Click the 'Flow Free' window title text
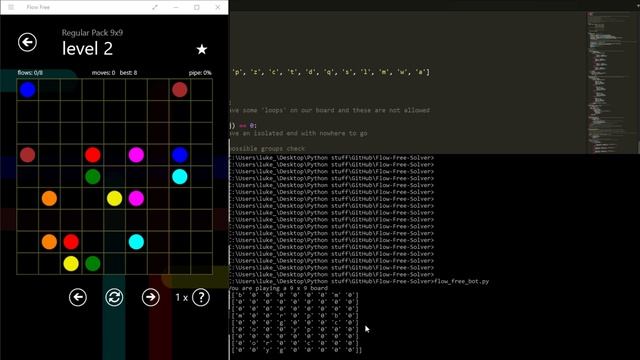Viewport: 640px width, 360px height. tap(38, 7)
